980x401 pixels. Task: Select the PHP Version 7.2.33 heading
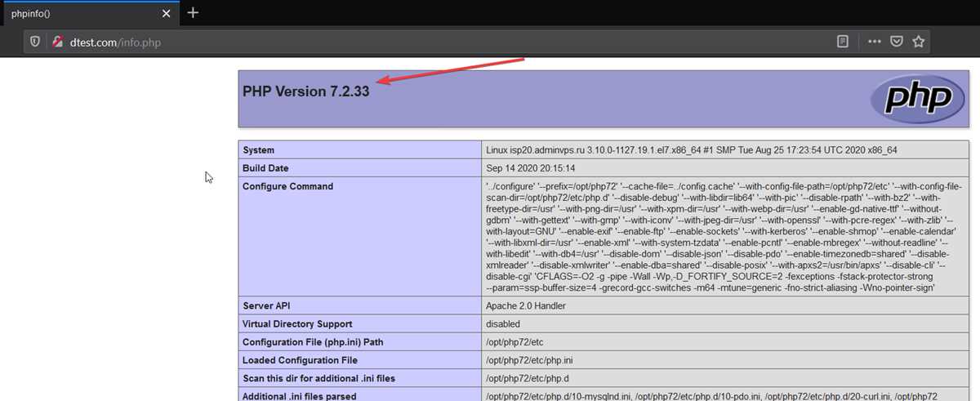tap(306, 91)
